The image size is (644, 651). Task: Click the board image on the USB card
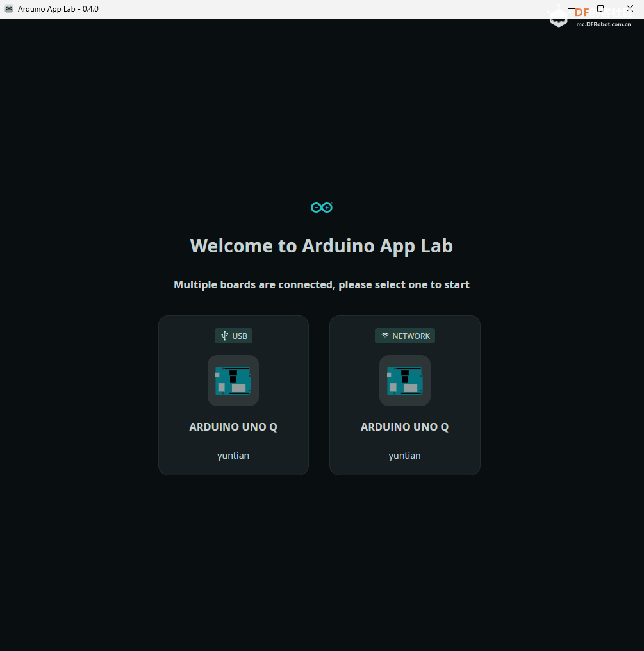(x=233, y=381)
